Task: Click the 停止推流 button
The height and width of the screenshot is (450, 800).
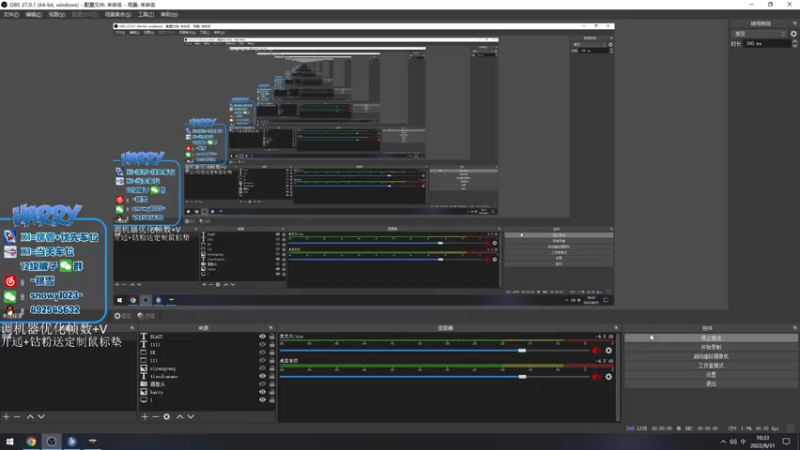Action: click(711, 338)
